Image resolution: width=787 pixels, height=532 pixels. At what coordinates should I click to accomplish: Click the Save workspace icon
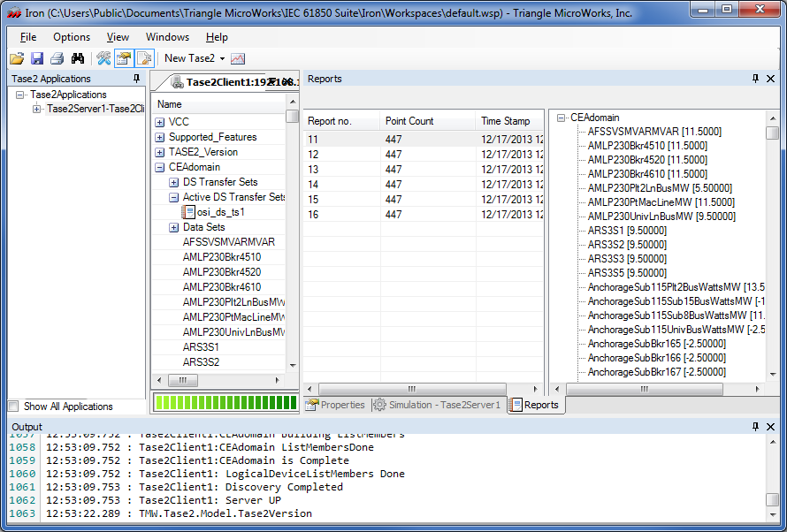(x=36, y=58)
